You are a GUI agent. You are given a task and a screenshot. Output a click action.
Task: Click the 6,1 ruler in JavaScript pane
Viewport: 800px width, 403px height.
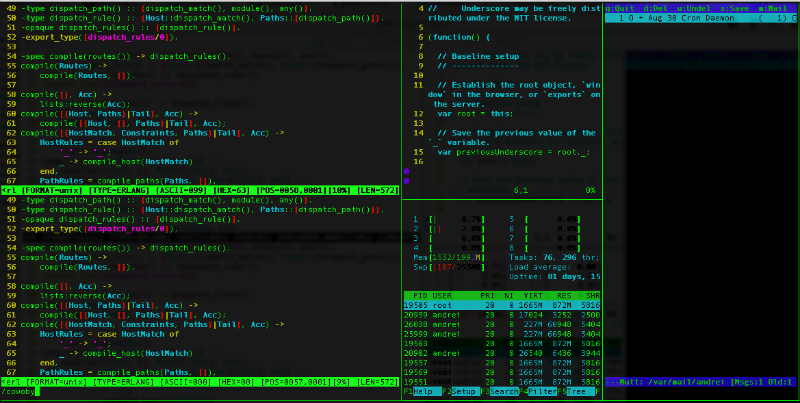[x=521, y=190]
